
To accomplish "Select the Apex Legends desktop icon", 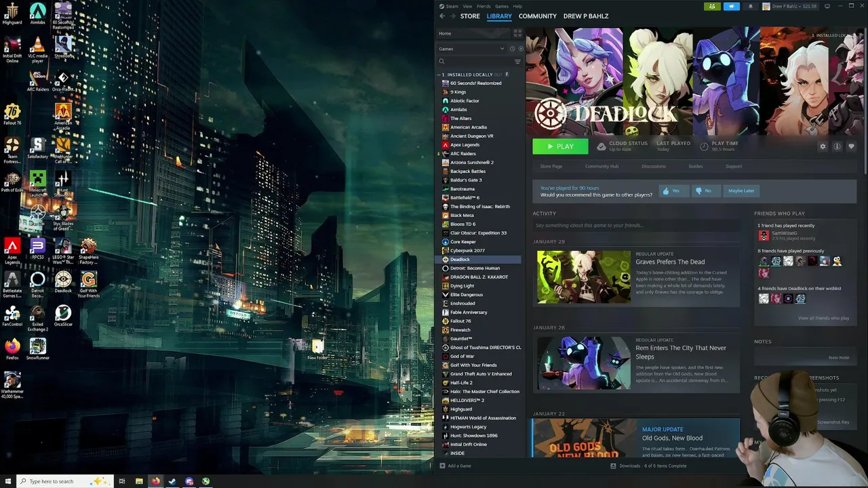I will [12, 251].
